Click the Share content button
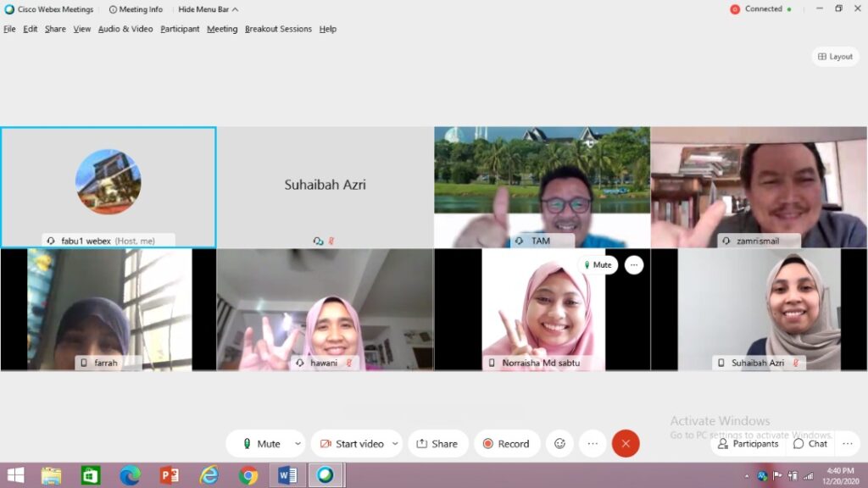Viewport: 868px width, 488px height. tap(437, 443)
